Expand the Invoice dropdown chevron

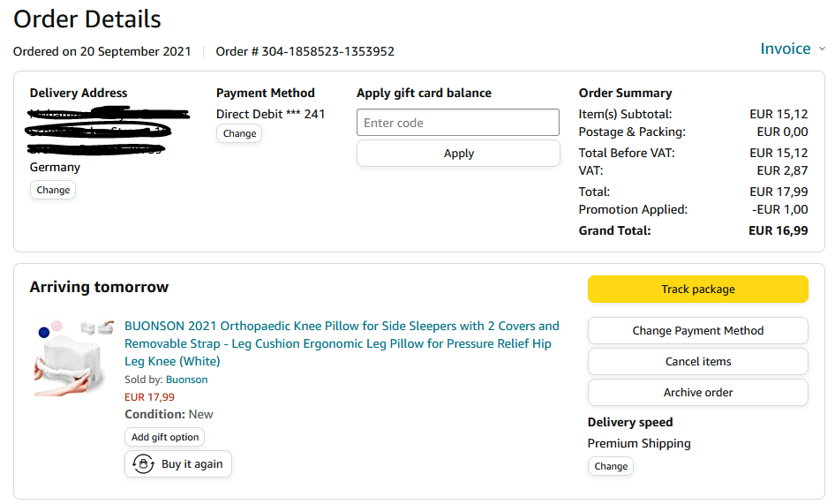coord(822,49)
